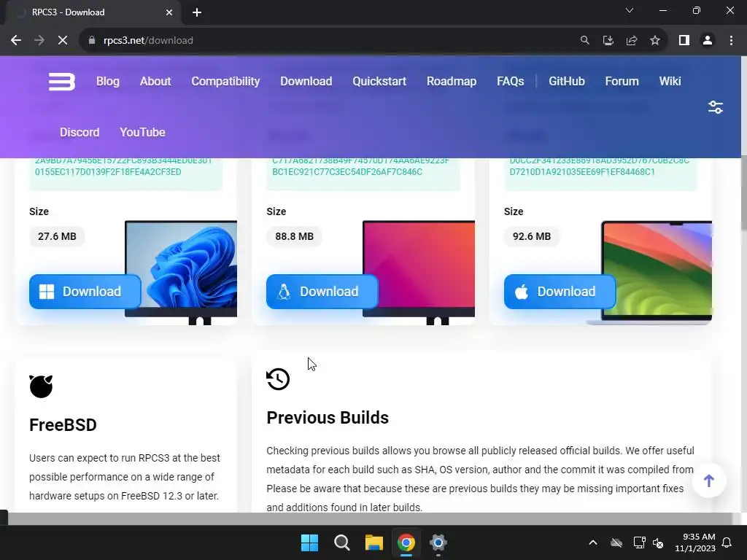Click the muted volume tray icon
This screenshot has height=560, width=747.
pyautogui.click(x=658, y=542)
